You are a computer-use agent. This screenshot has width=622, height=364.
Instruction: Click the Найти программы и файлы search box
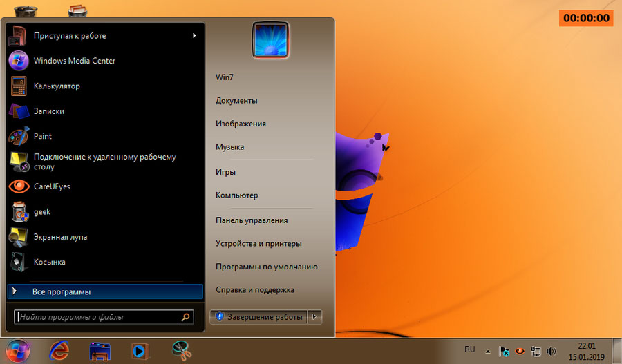point(104,317)
